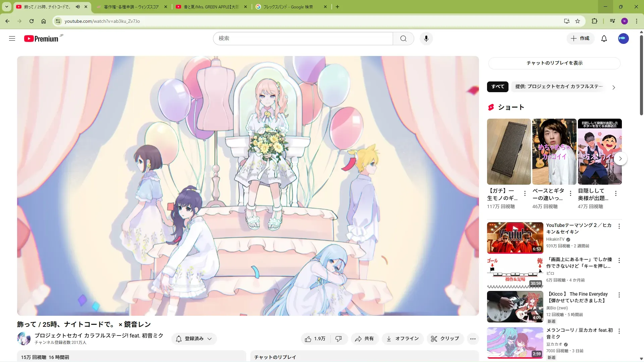The width and height of the screenshot is (644, 362).
Task: Show next Shorts with carousel arrow
Action: (620, 159)
